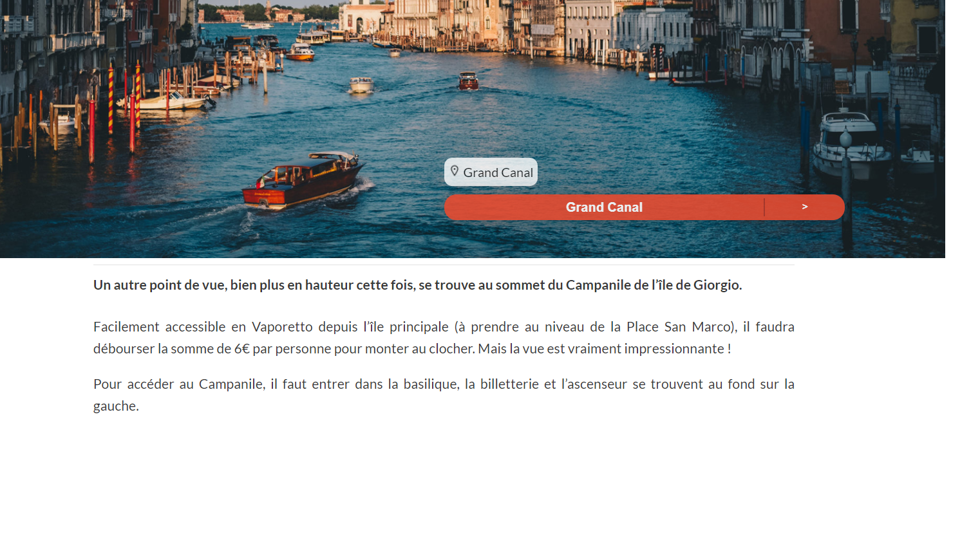The image size is (980, 560).
Task: Select the white Grand Canal location tag text
Action: 498,173
